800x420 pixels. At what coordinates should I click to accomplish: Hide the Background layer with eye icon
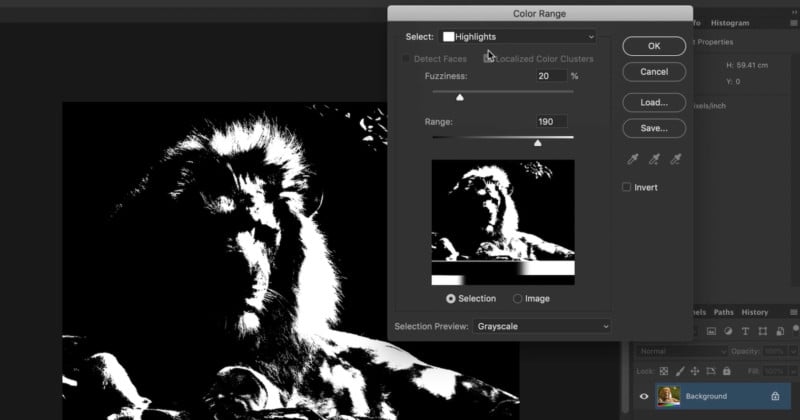pyautogui.click(x=644, y=396)
